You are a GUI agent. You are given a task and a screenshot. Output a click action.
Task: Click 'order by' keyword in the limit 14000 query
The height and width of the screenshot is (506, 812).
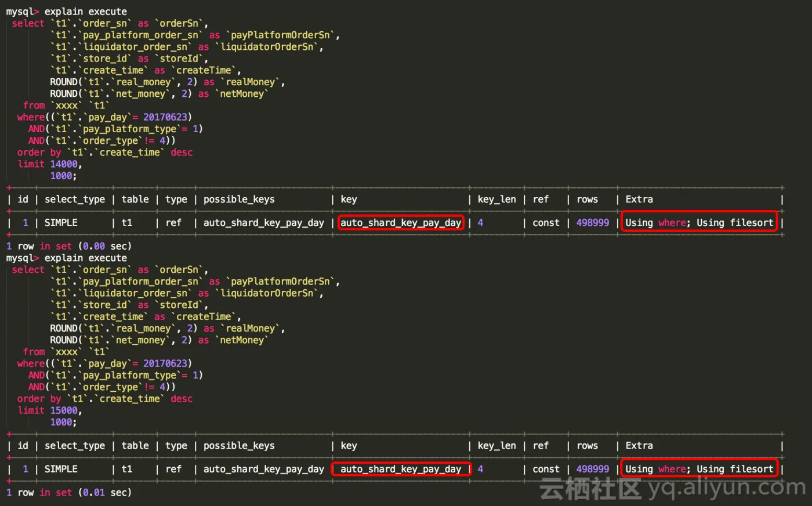tap(39, 152)
